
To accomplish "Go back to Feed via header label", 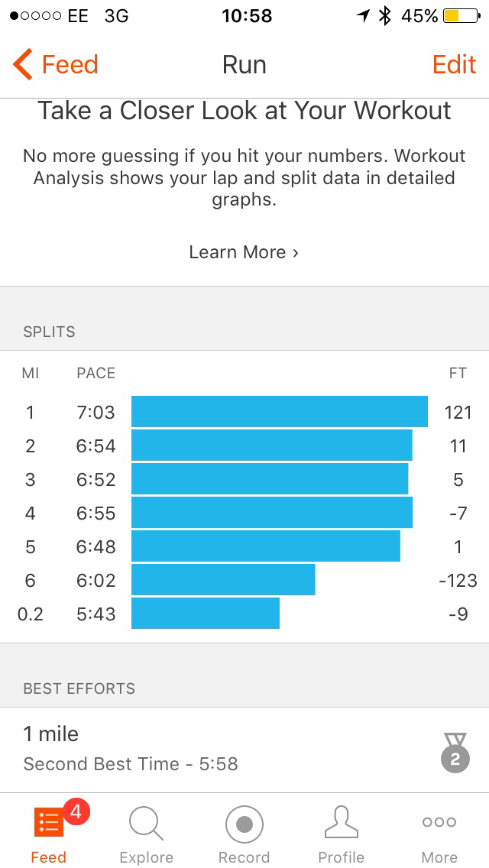I will 70,65.
